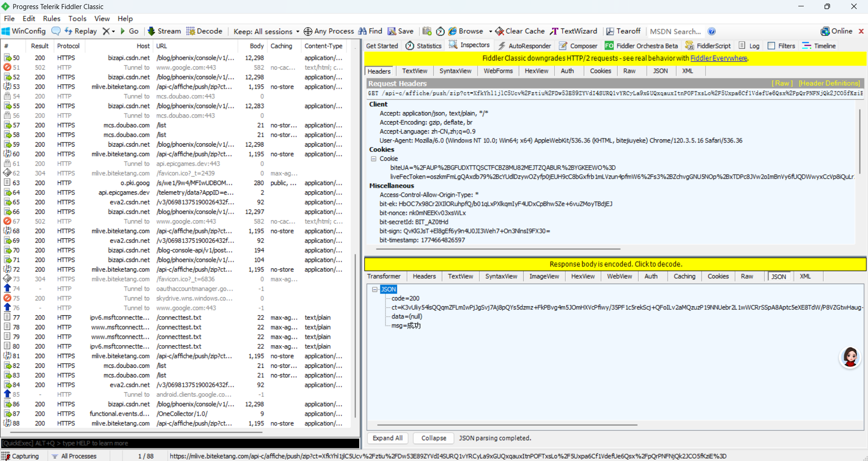Click the Online status indicator

tap(836, 31)
